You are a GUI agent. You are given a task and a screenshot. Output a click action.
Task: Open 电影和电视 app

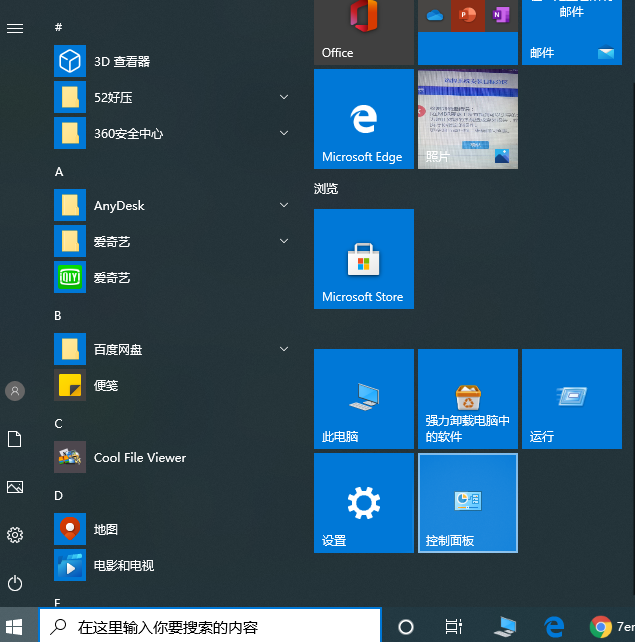pyautogui.click(x=122, y=566)
